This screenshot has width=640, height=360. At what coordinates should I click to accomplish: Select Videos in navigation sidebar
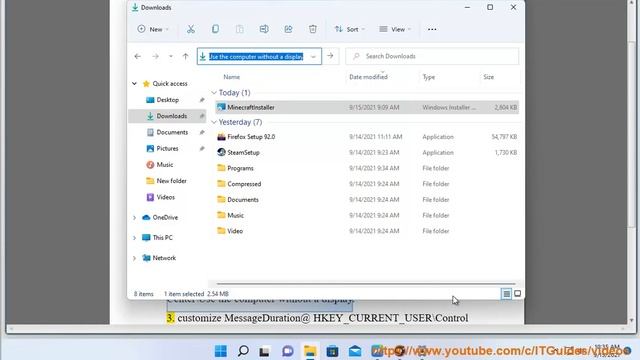point(166,197)
